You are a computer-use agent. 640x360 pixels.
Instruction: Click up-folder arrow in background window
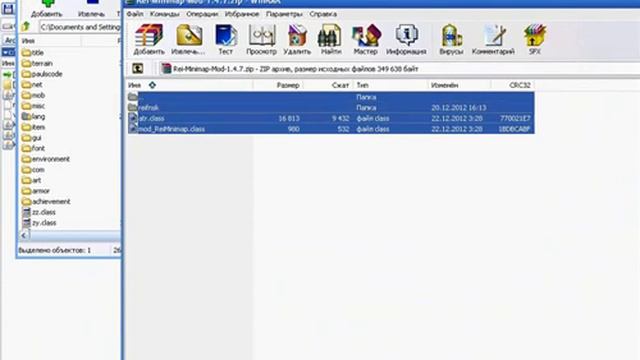(x=26, y=27)
